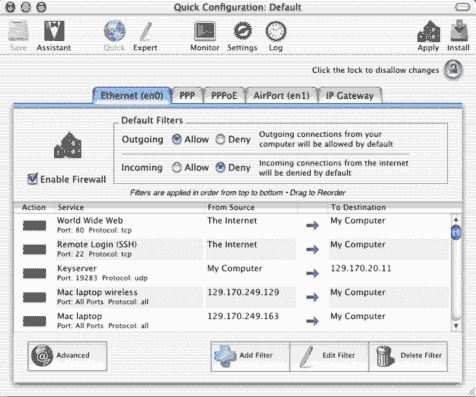
Task: Click the 129.170.20.11 destination address
Action: [361, 268]
